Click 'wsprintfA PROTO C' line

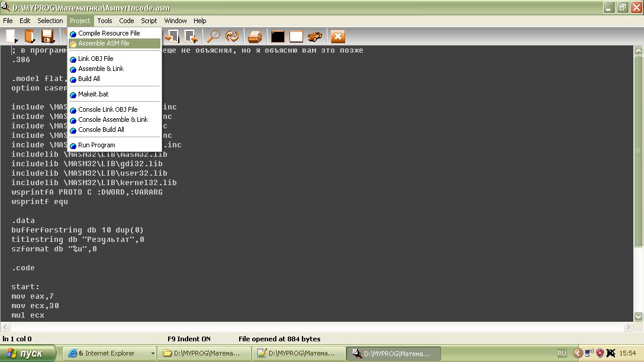click(x=86, y=192)
